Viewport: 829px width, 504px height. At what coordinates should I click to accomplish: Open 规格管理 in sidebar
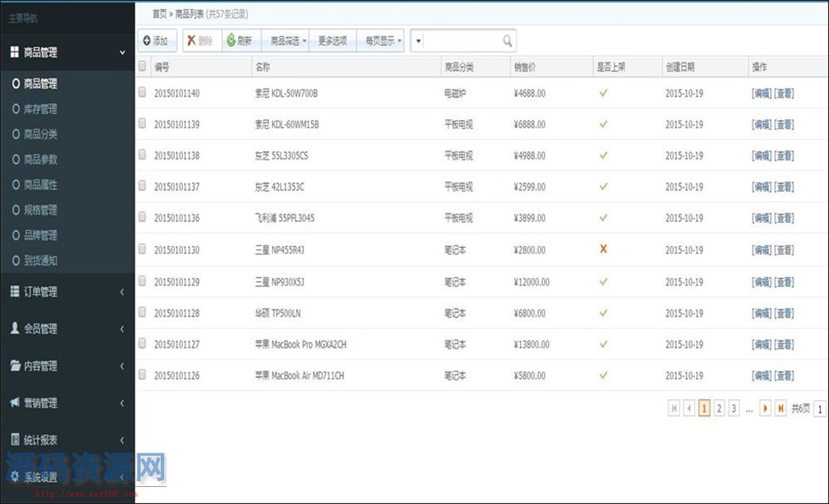(40, 210)
